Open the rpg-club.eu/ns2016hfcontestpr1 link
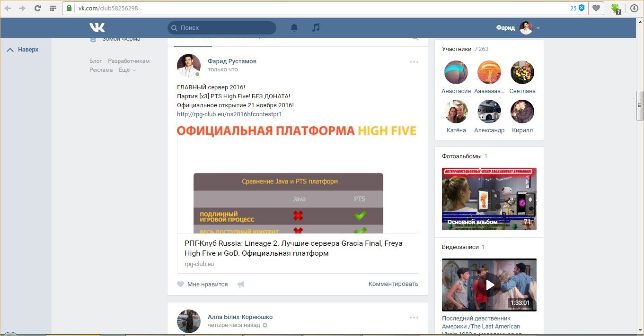 (x=229, y=114)
